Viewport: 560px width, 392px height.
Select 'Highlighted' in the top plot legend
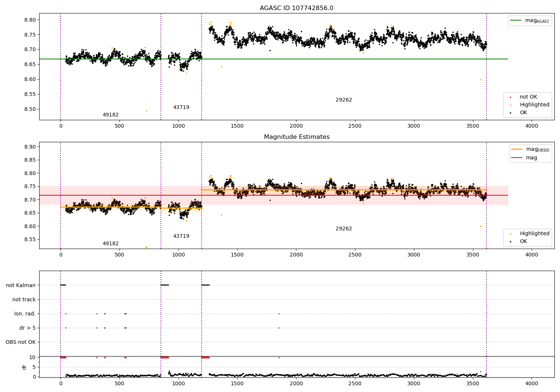point(535,105)
